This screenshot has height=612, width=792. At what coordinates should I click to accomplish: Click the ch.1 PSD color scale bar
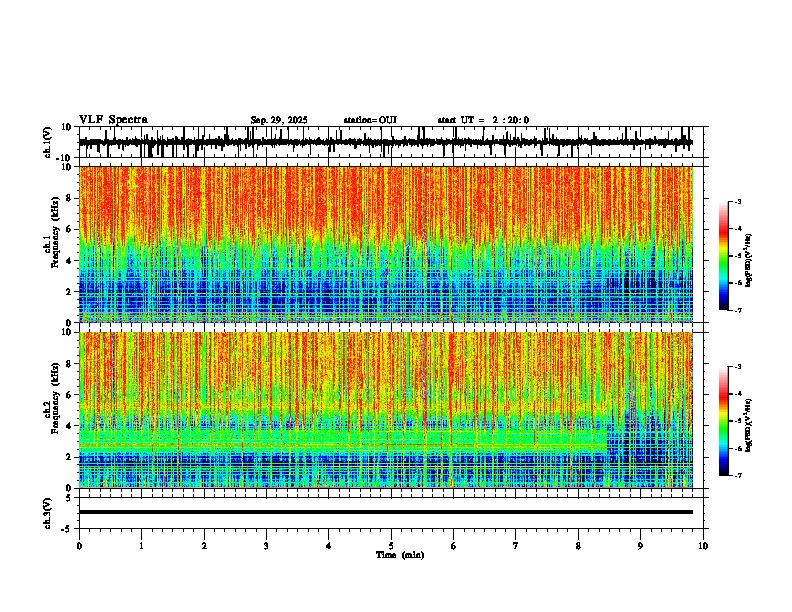pyautogui.click(x=724, y=256)
